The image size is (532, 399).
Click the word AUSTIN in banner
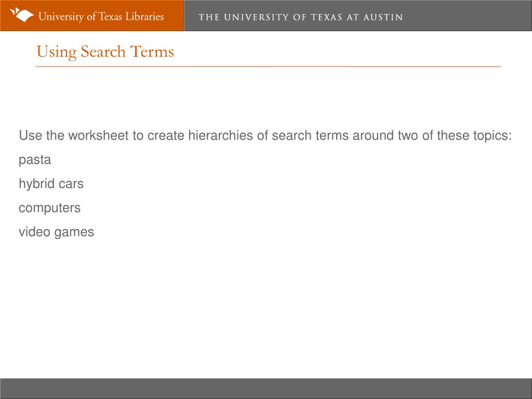pyautogui.click(x=383, y=17)
